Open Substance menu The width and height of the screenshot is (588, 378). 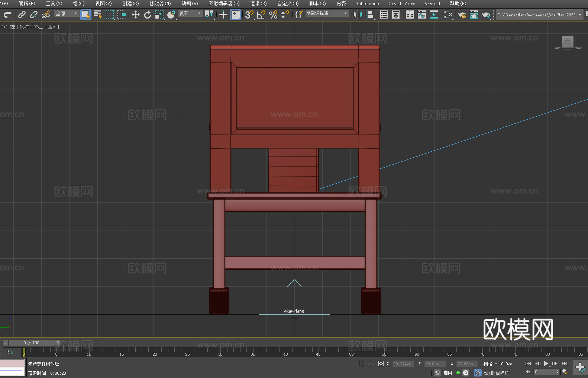(x=367, y=3)
